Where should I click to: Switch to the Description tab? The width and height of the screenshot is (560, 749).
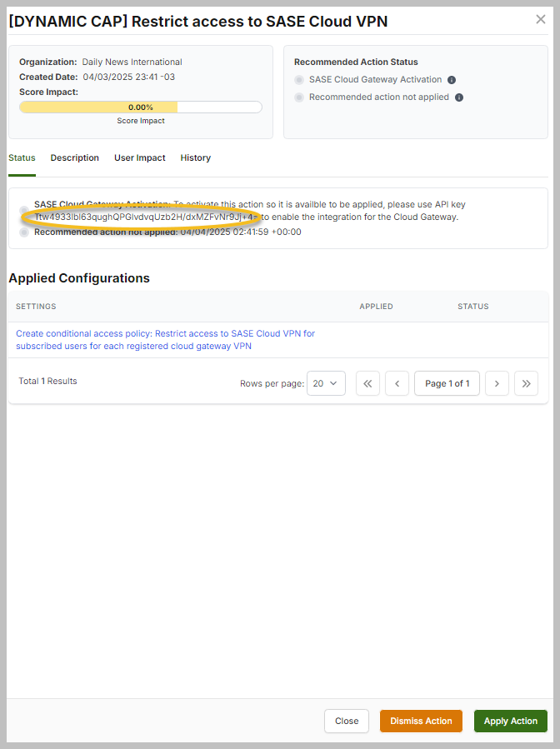[x=74, y=157]
